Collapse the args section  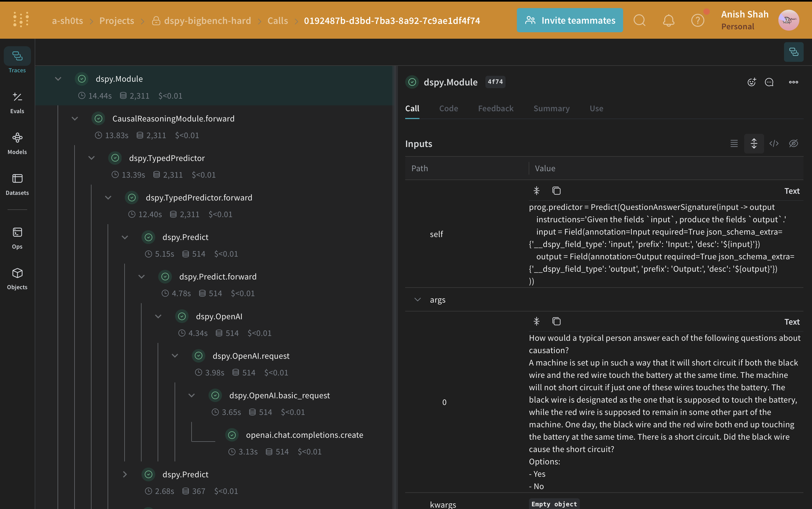pos(418,299)
